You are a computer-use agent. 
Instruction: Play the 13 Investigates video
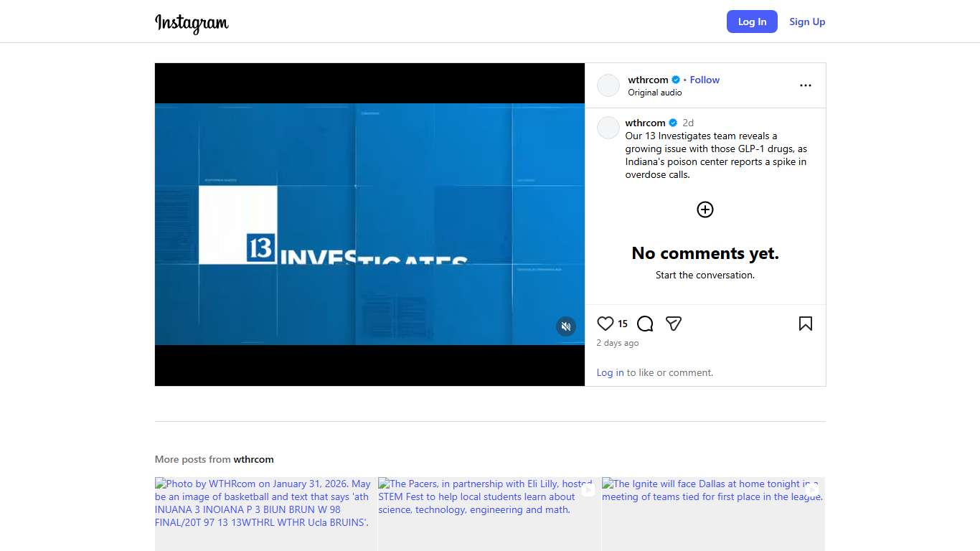(x=369, y=224)
